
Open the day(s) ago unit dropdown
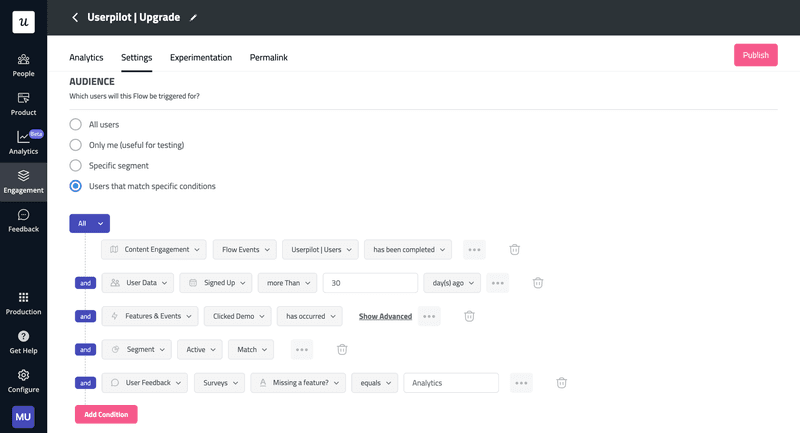[451, 283]
